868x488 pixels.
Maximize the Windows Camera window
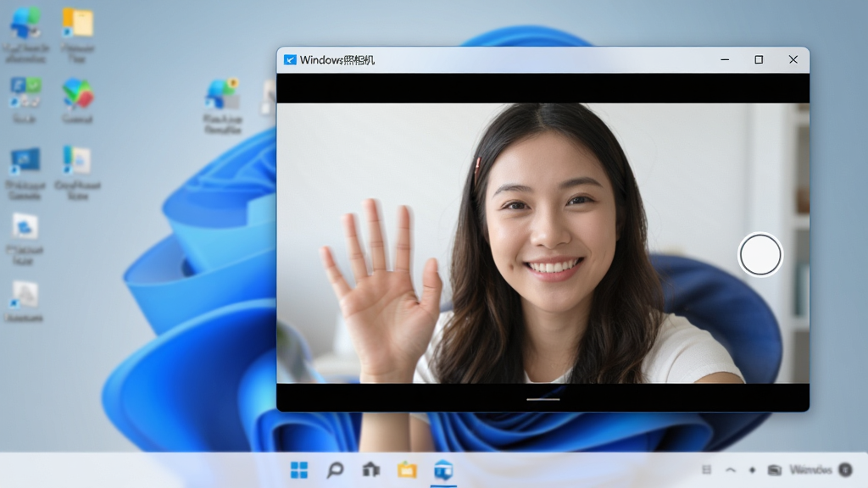(759, 60)
